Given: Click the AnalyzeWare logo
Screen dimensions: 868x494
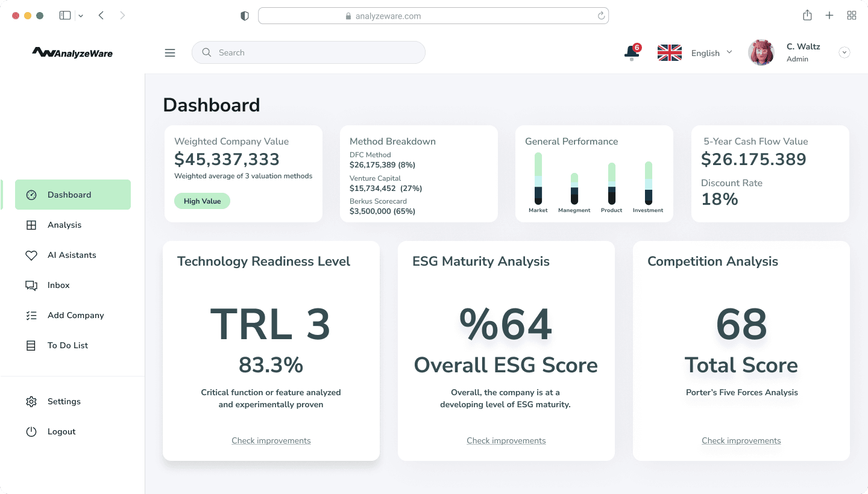Looking at the screenshot, I should point(72,52).
